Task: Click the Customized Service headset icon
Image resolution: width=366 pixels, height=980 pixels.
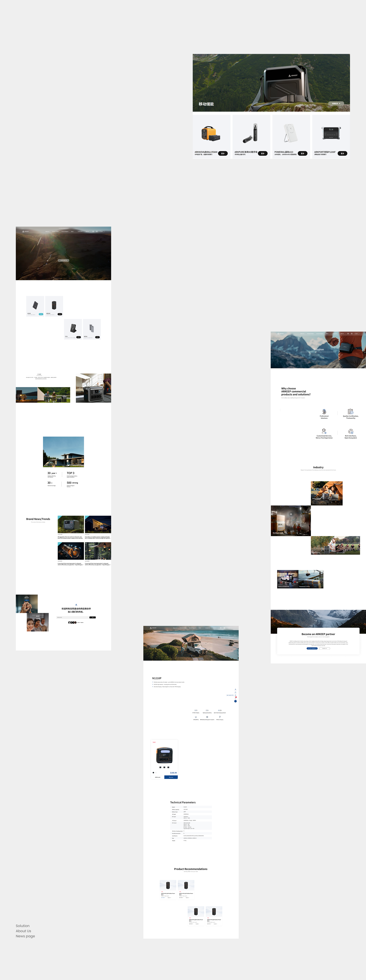Action: pos(324,431)
